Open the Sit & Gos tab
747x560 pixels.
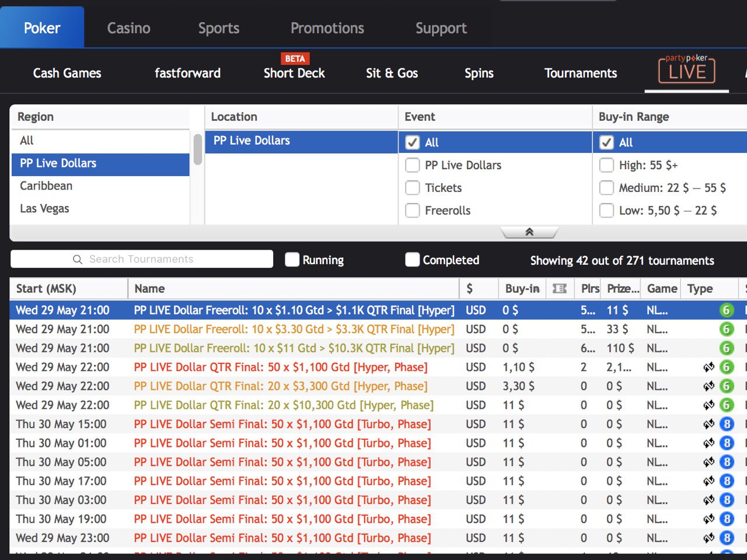(x=392, y=73)
